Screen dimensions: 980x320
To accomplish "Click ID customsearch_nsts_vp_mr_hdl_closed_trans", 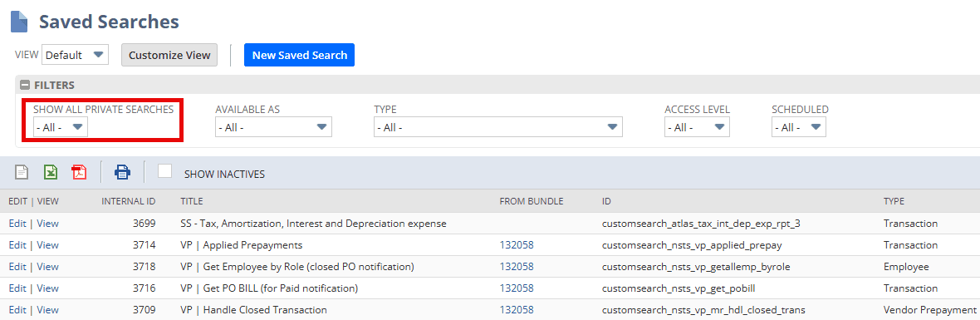I will pyautogui.click(x=703, y=310).
